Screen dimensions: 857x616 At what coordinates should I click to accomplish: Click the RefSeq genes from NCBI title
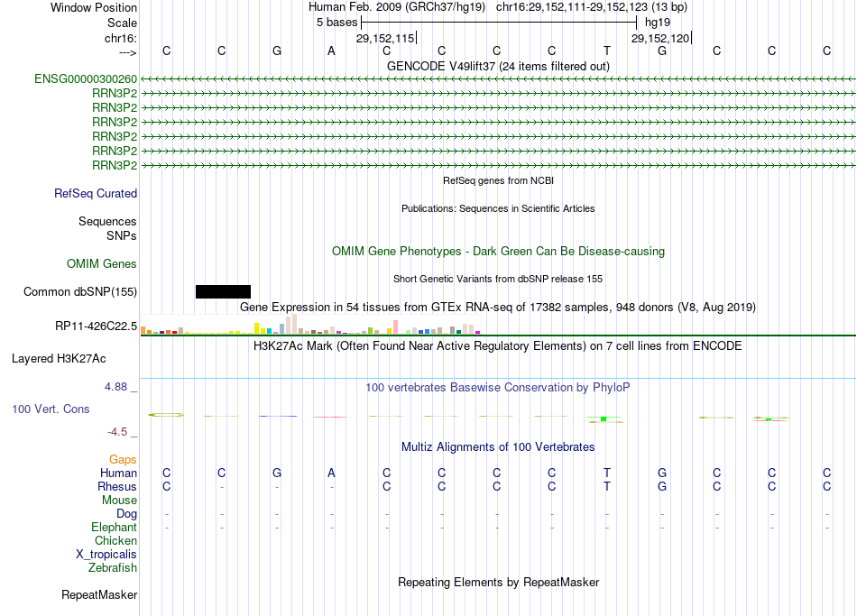pyautogui.click(x=499, y=180)
